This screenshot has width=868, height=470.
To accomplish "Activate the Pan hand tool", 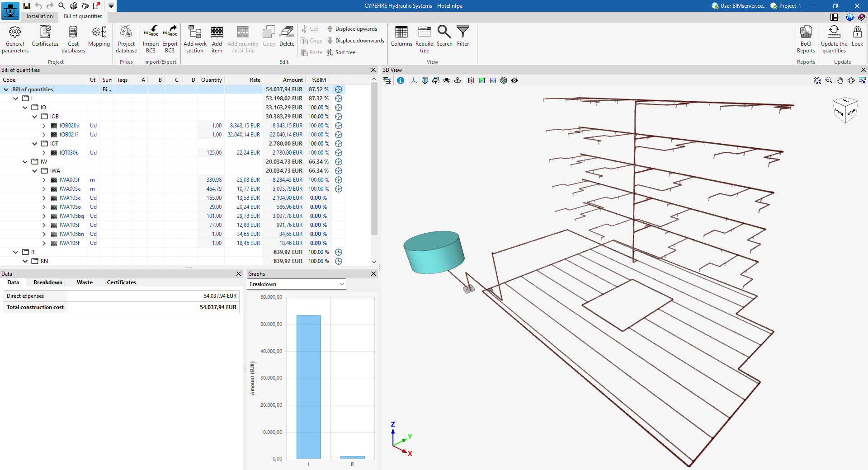I will pyautogui.click(x=840, y=80).
